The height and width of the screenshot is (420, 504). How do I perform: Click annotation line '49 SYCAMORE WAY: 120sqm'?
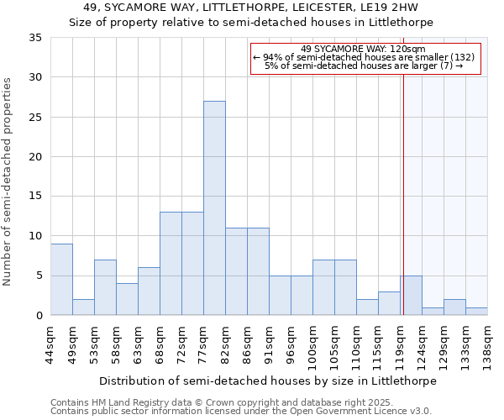click(x=363, y=49)
